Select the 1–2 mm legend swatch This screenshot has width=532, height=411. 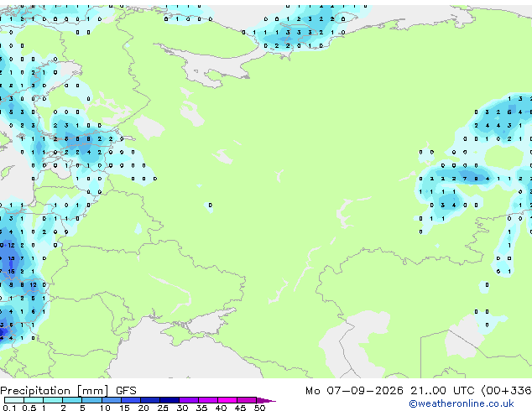pos(53,400)
